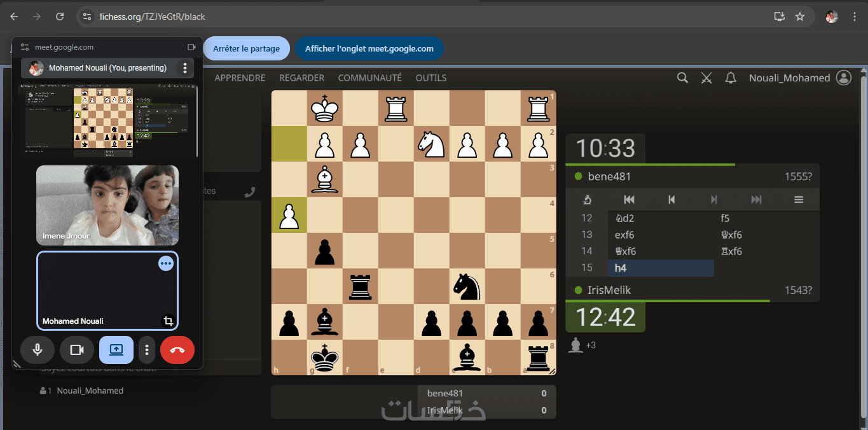Open OUTILS menu on lichess
Image resolution: width=868 pixels, height=430 pixels.
431,78
